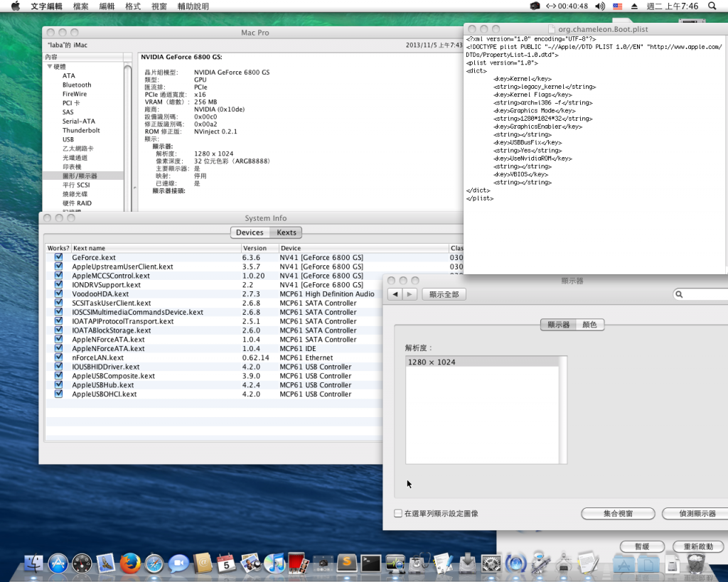Select the 顯示器 tab in Displays preferences

coord(559,325)
